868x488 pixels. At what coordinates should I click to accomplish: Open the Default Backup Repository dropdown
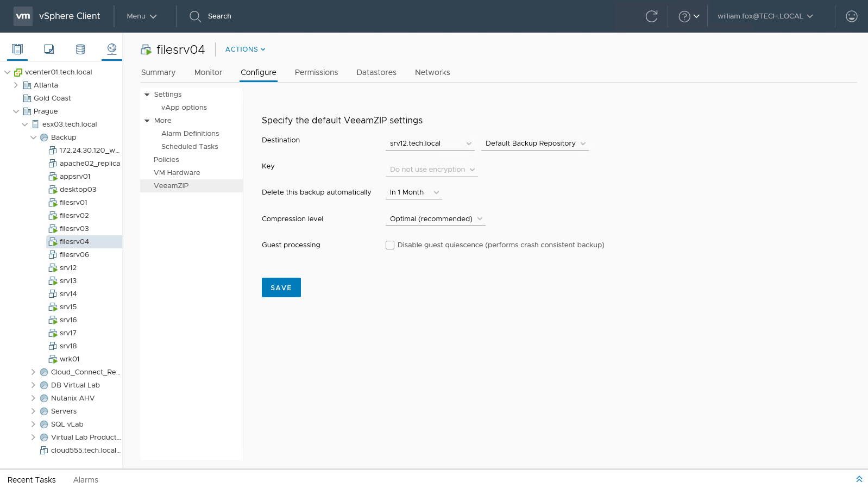[x=535, y=143]
